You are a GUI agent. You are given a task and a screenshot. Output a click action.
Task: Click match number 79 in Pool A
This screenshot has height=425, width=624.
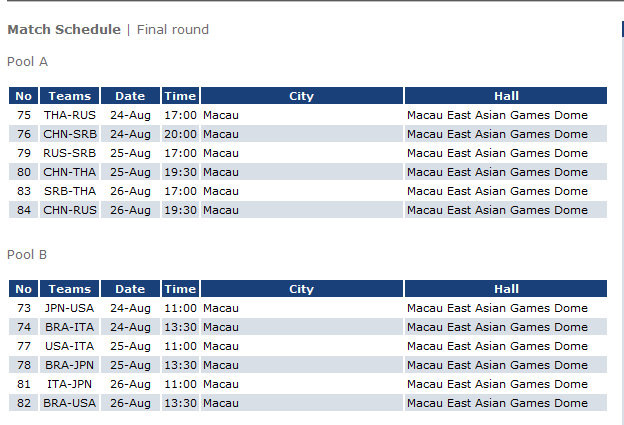coord(24,153)
